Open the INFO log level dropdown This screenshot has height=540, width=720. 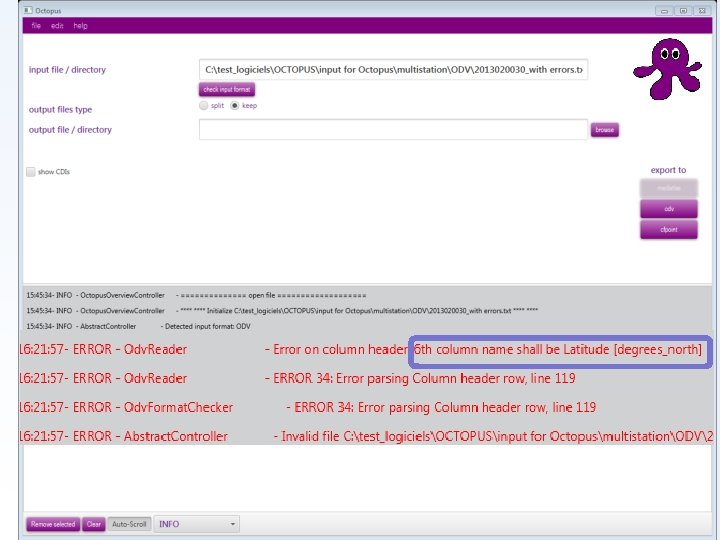click(x=197, y=524)
